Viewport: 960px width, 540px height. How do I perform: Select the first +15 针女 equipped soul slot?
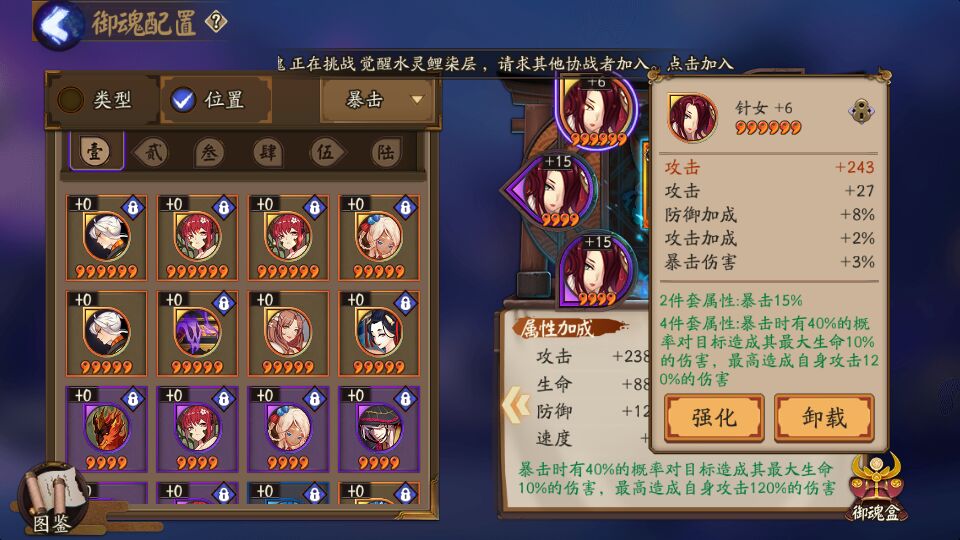tap(552, 191)
